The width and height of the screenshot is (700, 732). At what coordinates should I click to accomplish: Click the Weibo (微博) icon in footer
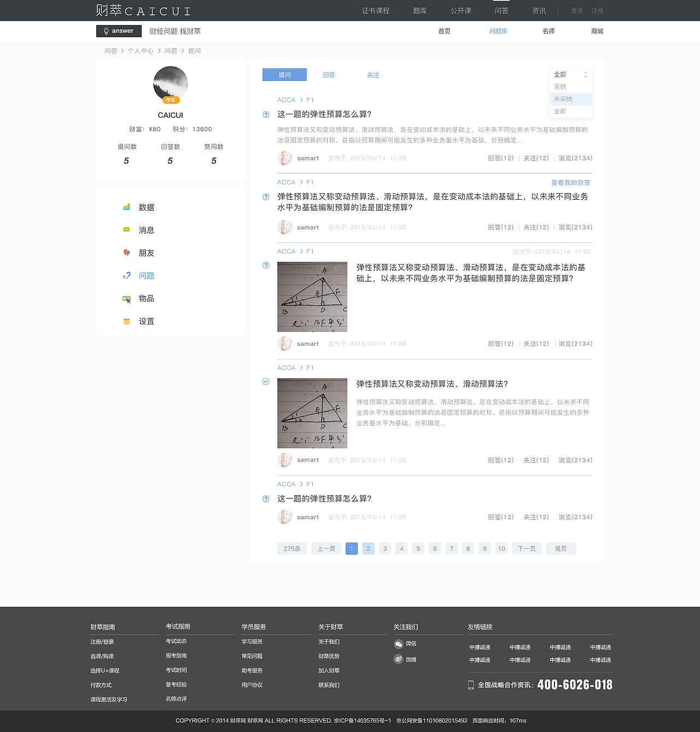click(x=399, y=659)
